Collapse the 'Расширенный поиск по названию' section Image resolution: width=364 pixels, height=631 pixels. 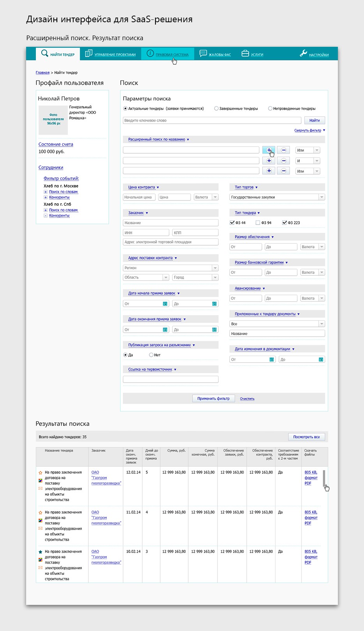159,139
